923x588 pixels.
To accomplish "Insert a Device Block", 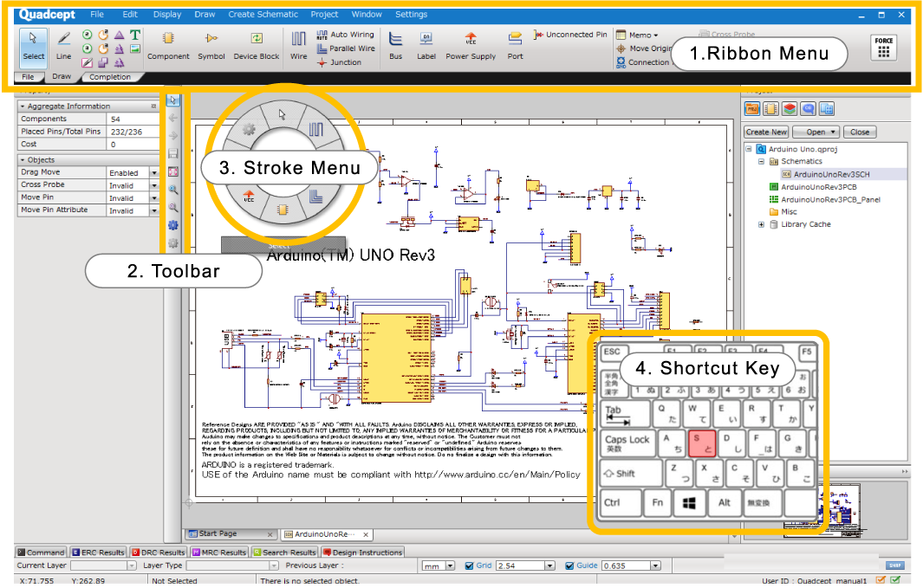I will tap(257, 45).
